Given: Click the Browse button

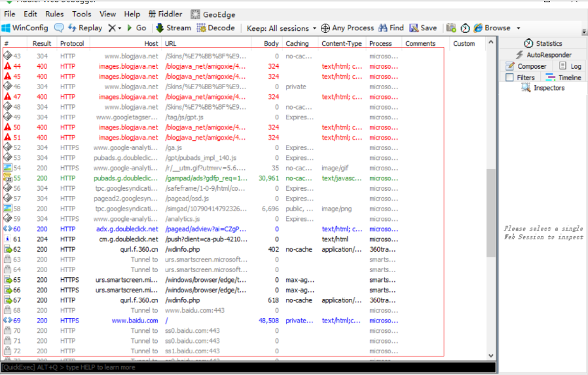Looking at the screenshot, I should pyautogui.click(x=492, y=28).
